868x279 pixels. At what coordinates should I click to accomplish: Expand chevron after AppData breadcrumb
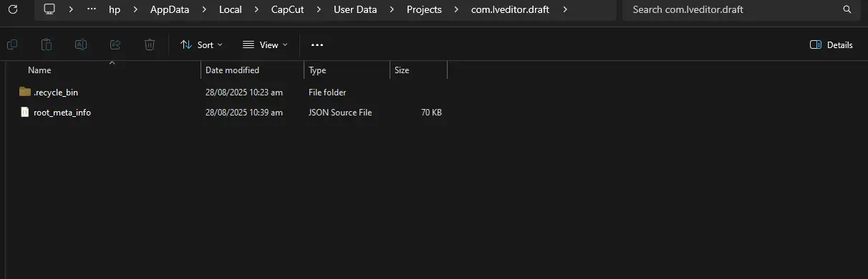tap(204, 9)
